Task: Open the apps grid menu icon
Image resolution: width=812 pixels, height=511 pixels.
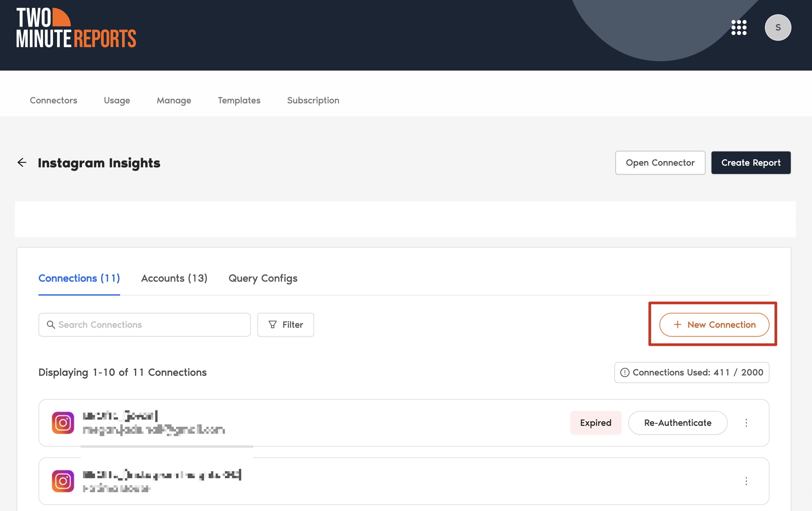Action: pyautogui.click(x=738, y=28)
